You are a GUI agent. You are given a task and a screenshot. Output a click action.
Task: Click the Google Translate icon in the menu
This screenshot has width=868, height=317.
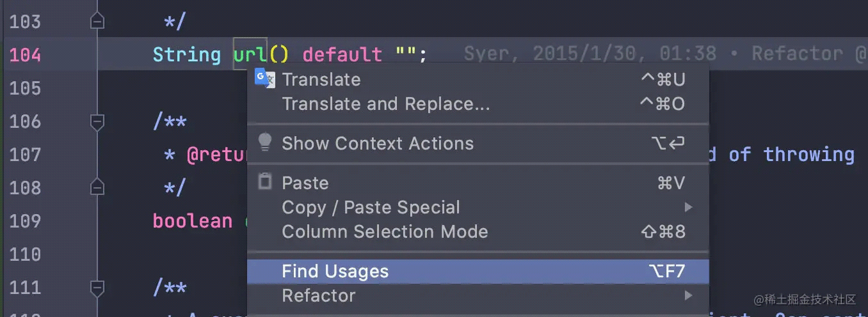pyautogui.click(x=264, y=78)
